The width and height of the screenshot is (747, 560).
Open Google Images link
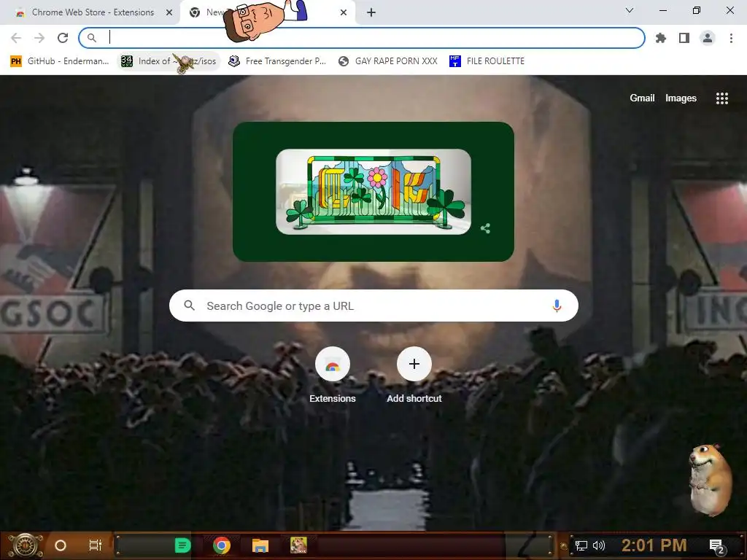click(x=681, y=98)
